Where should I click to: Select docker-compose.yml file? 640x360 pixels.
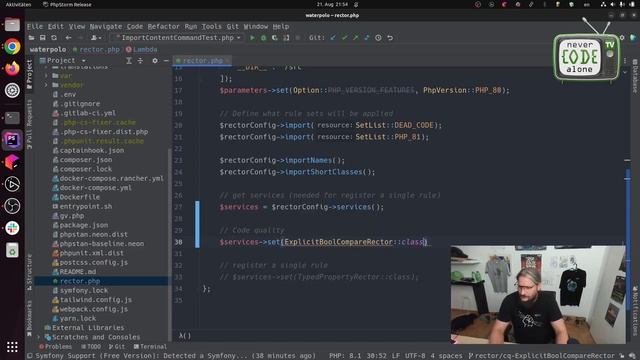point(96,188)
